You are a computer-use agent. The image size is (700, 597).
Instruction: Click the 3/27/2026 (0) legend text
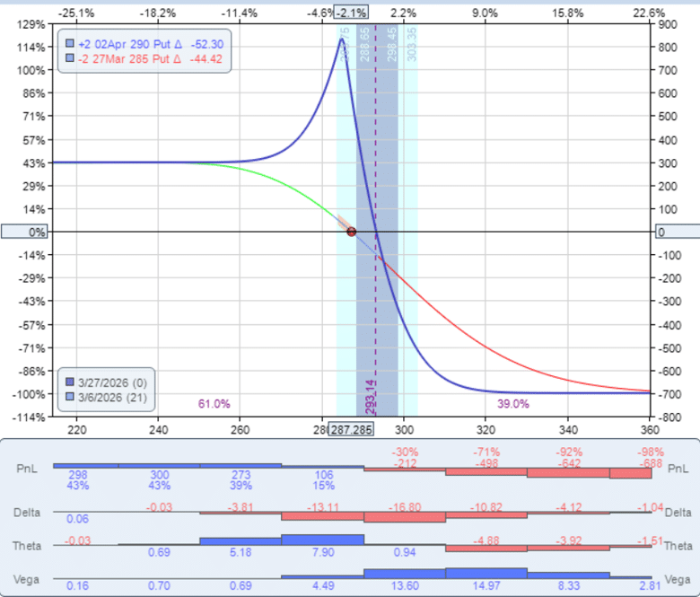click(x=112, y=382)
